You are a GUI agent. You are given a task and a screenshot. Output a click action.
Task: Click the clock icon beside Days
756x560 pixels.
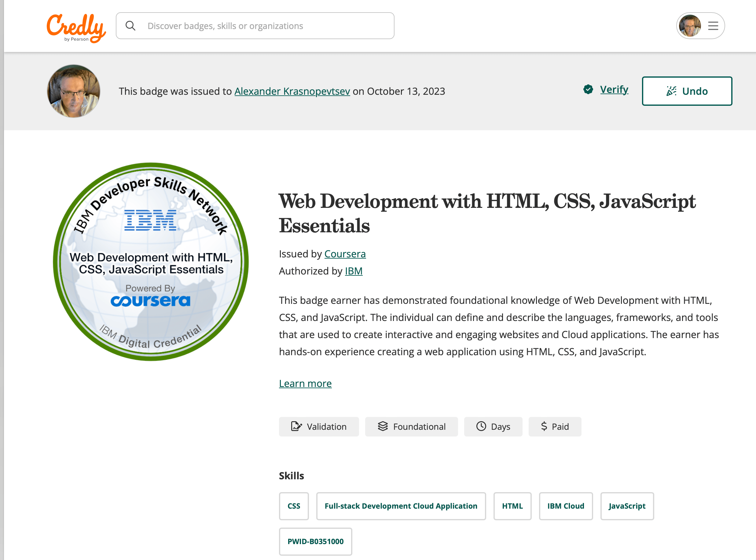tap(481, 426)
